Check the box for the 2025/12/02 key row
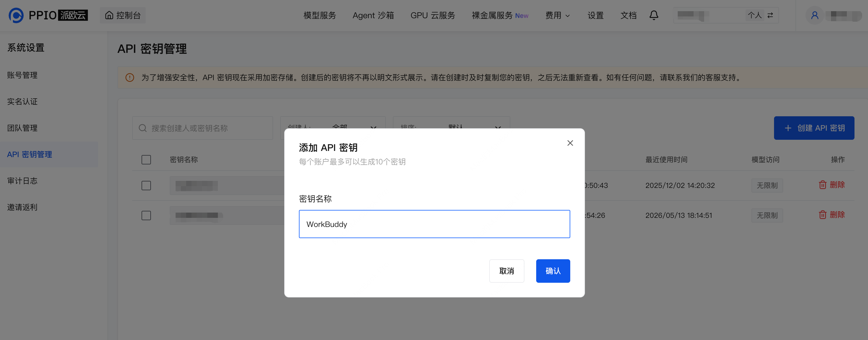Viewport: 868px width, 340px height. pyautogui.click(x=146, y=186)
